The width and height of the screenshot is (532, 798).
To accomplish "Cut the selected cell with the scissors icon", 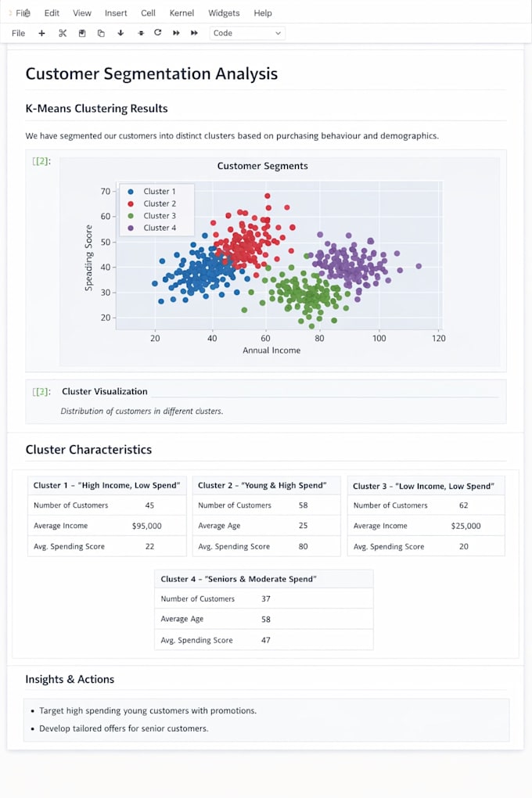I will coord(63,33).
